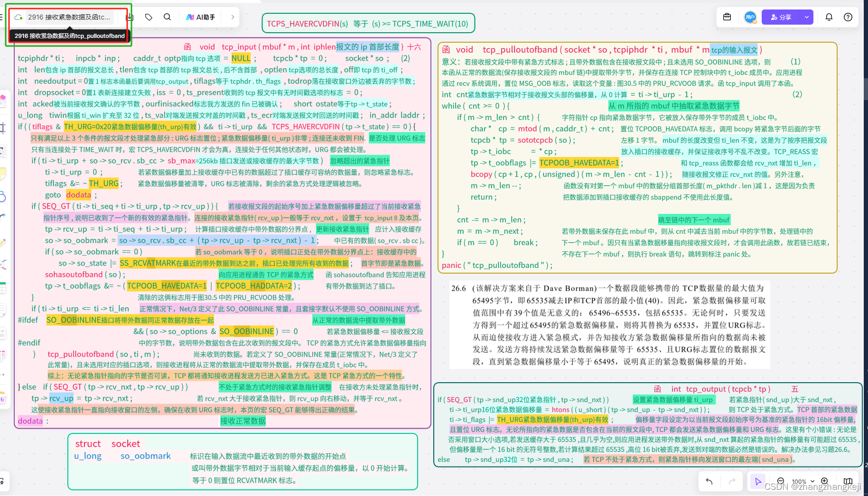Click the redo arrow
Viewport: 868px width, 496px height.
732,481
